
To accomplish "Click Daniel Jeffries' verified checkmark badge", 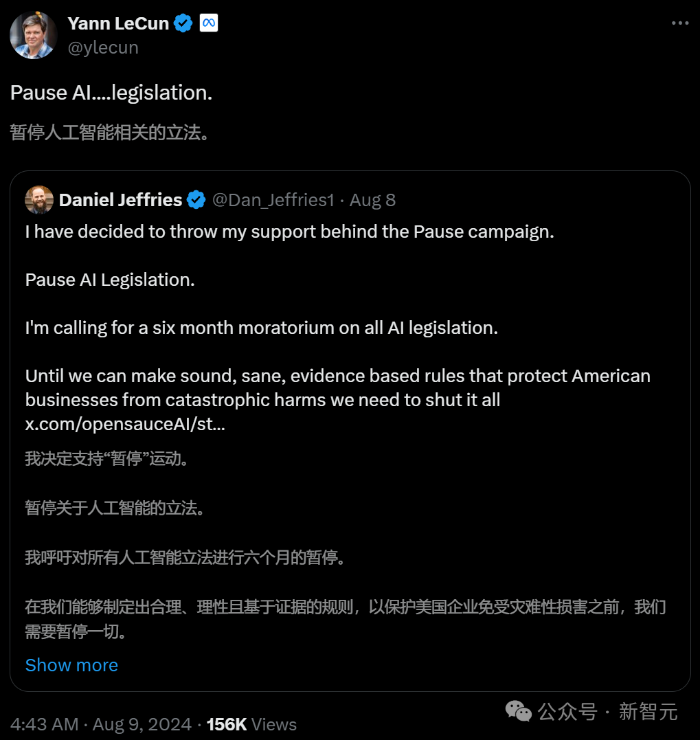I will coord(196,200).
